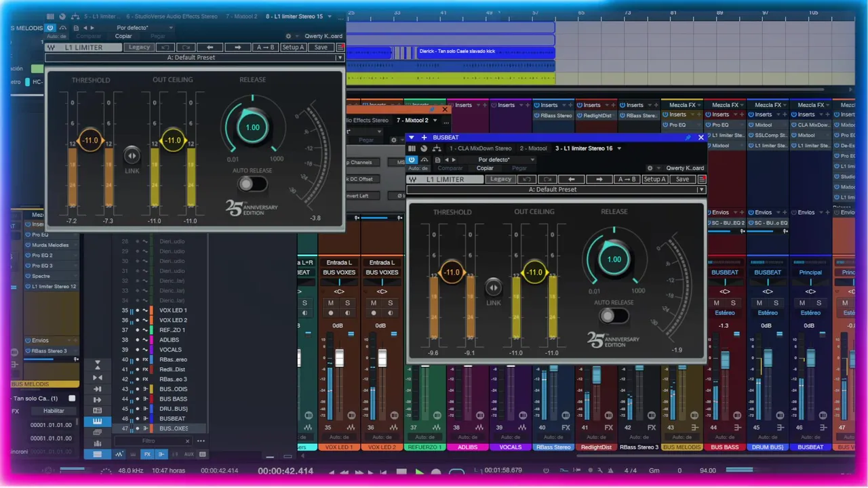868x488 pixels.
Task: Click FX icon on channel strip 40
Action: [566, 428]
